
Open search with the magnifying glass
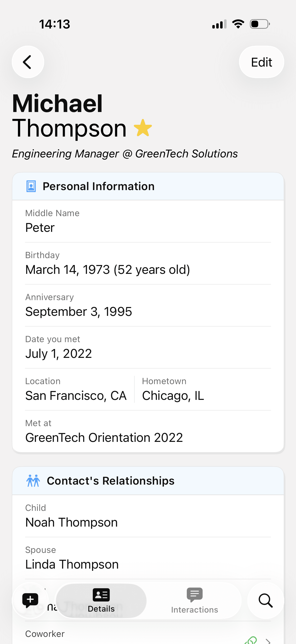point(265,600)
